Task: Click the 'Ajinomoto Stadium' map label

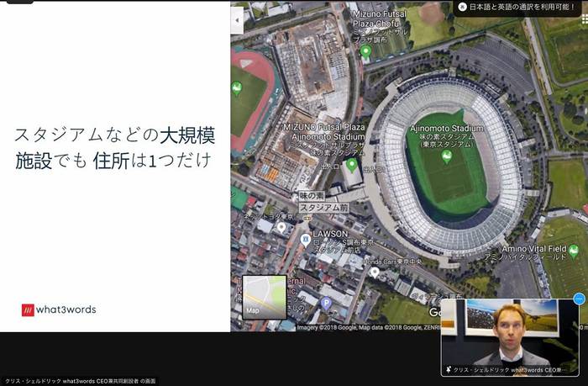Action: (447, 129)
